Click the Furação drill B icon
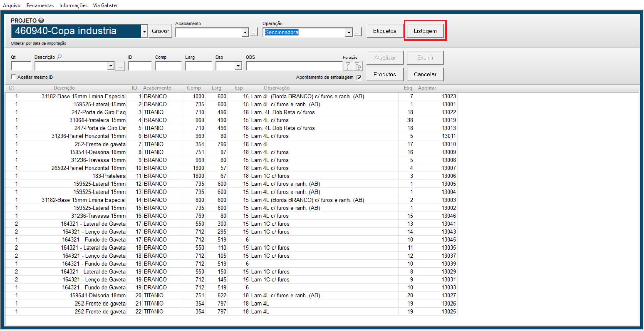 (358, 66)
